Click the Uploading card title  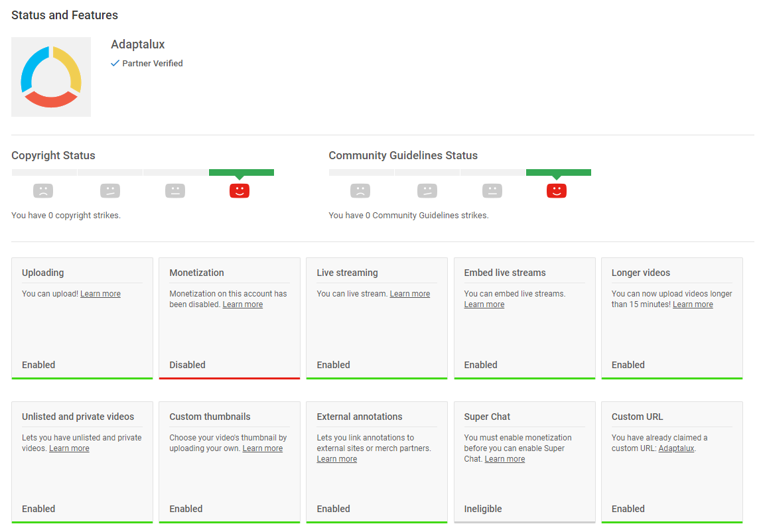(x=42, y=273)
